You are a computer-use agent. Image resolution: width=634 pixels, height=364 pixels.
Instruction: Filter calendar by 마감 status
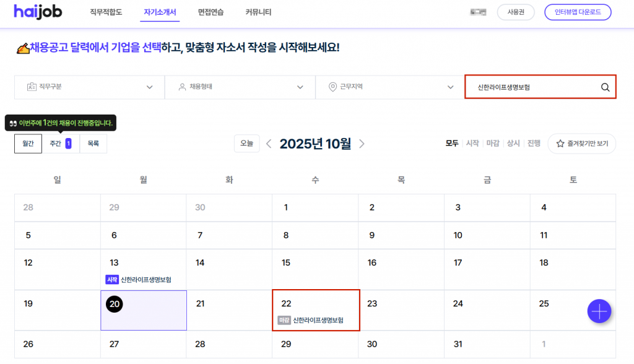pyautogui.click(x=492, y=144)
